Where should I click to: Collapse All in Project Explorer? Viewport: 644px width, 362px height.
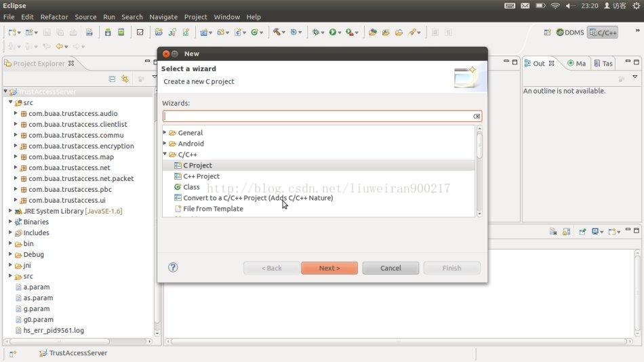point(112,79)
